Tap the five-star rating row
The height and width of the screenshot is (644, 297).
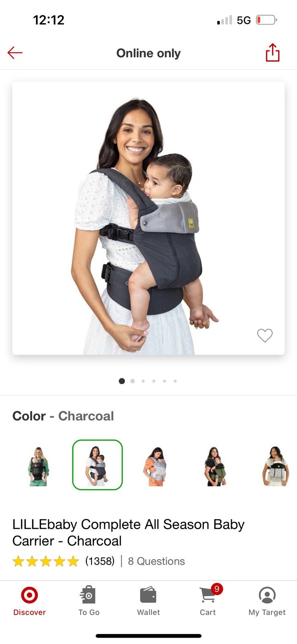(46, 561)
